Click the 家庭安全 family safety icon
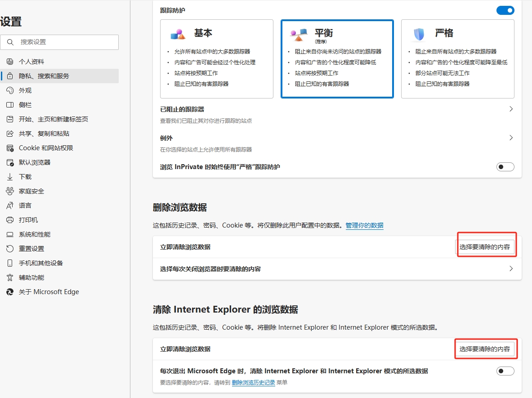This screenshot has width=532, height=398. point(10,191)
